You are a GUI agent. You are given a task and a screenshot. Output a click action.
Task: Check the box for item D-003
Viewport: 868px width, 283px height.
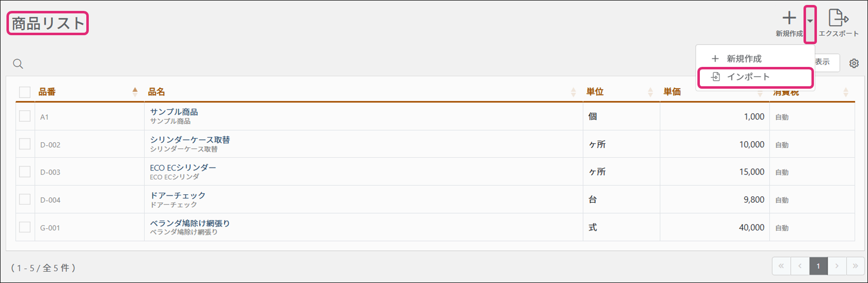point(25,172)
